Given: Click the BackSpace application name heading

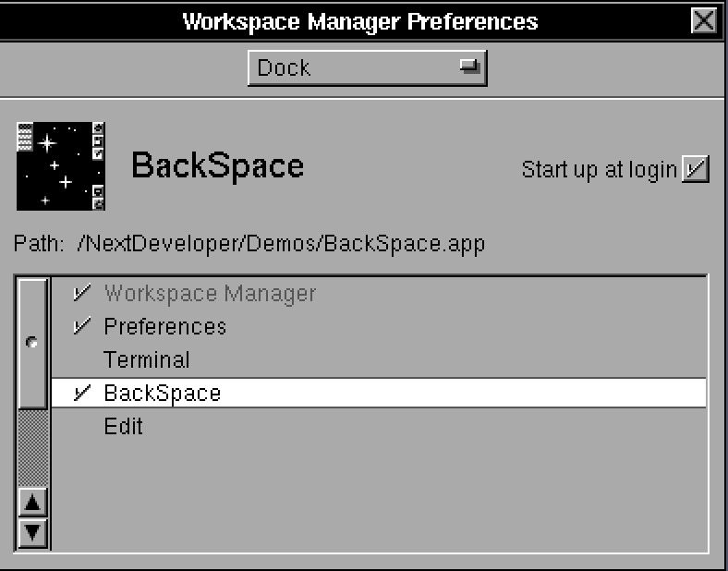Looking at the screenshot, I should [x=217, y=166].
